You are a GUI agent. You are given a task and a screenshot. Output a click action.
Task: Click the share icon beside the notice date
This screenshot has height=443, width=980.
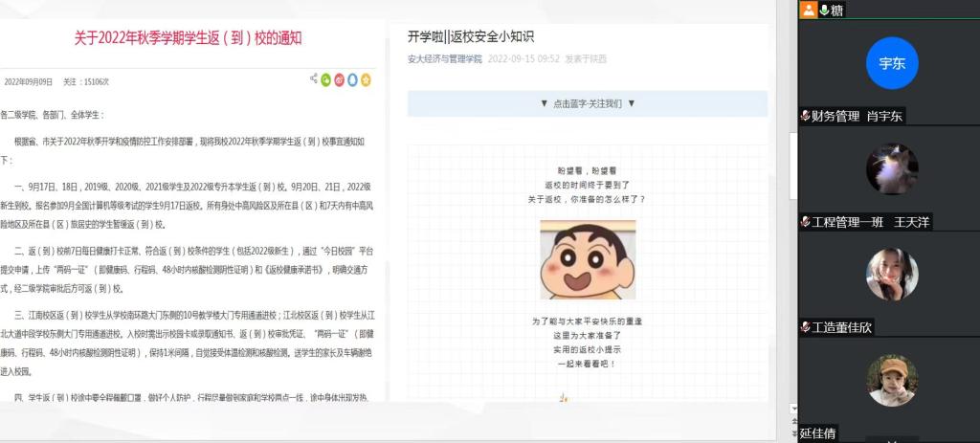point(314,79)
